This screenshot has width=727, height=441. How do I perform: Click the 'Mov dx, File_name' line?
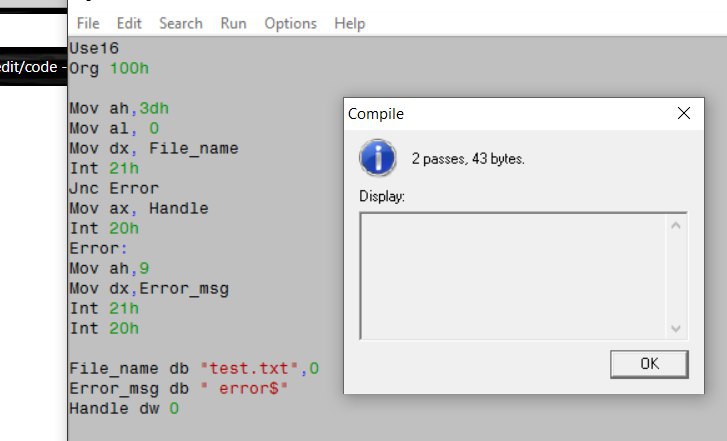point(154,148)
